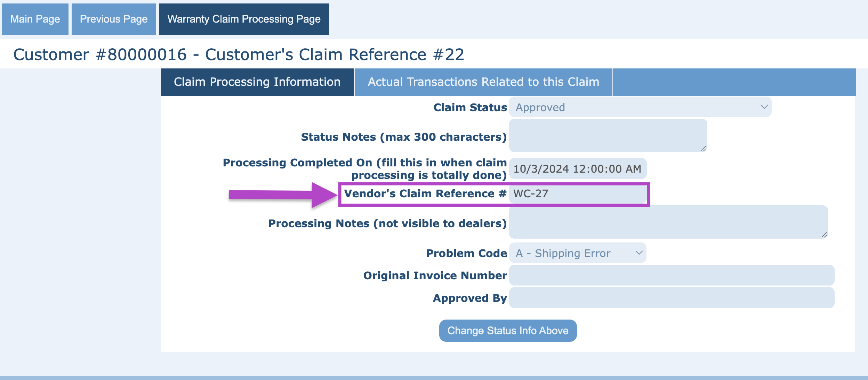The image size is (868, 380).
Task: Open the Warranty Claim Processing Page
Action: 244,19
